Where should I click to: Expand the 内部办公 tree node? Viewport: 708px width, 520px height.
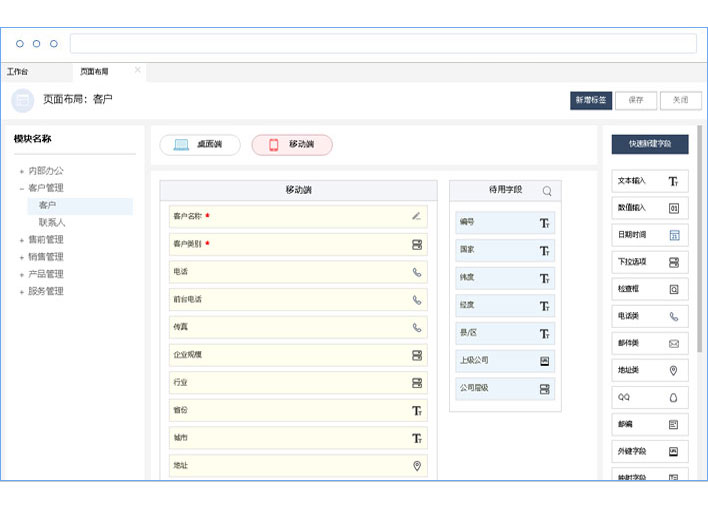[21, 171]
